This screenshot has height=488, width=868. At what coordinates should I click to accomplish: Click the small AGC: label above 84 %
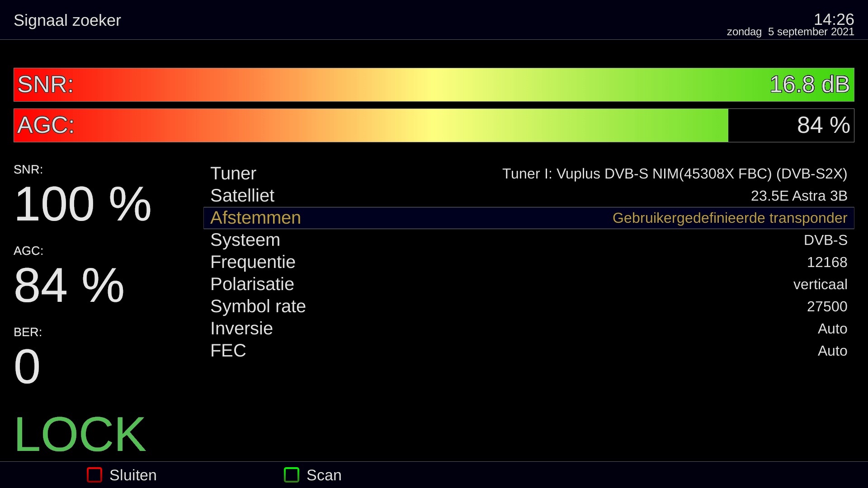point(28,251)
